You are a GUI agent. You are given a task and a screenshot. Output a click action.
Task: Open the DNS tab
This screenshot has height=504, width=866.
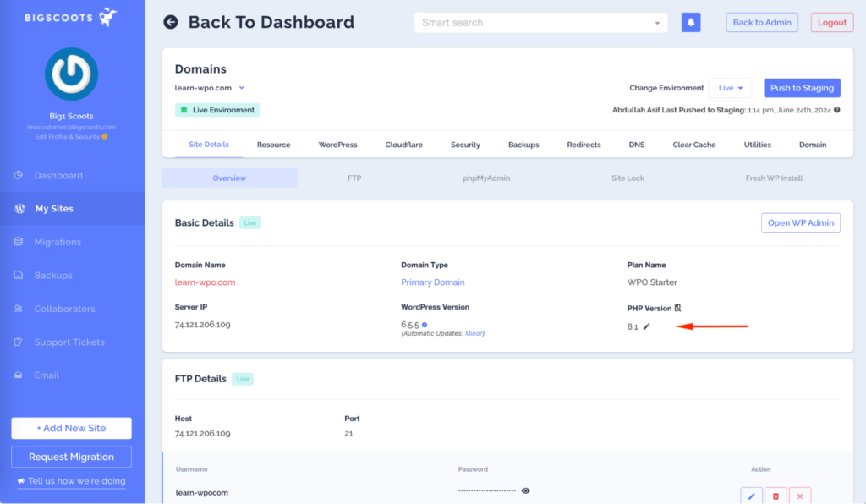coord(636,145)
